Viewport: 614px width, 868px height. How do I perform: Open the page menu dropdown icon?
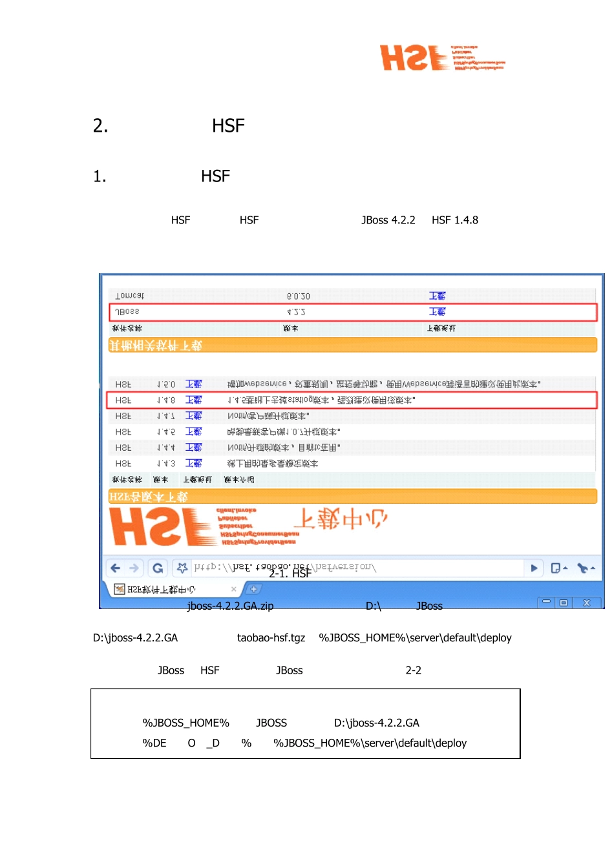click(558, 568)
